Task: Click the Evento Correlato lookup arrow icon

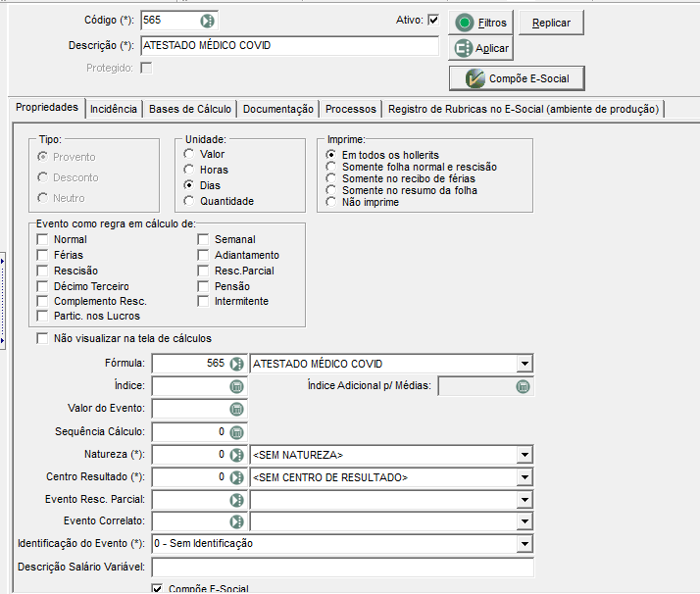Action: click(x=236, y=521)
